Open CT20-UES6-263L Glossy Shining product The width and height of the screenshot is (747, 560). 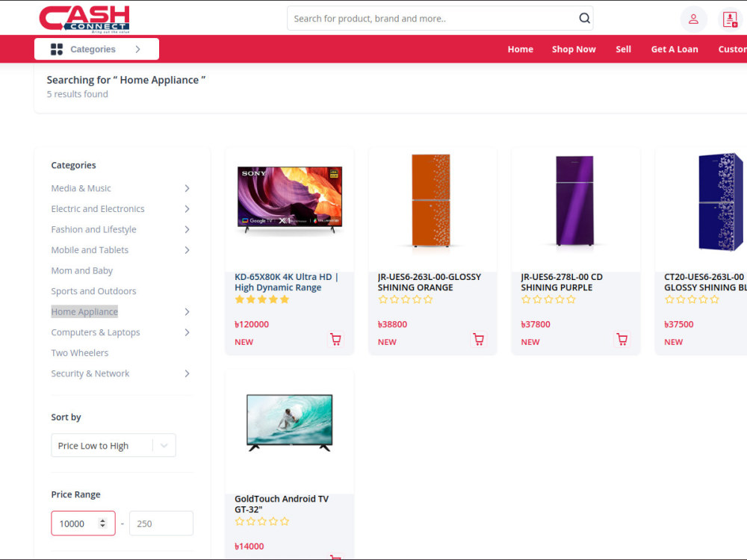click(705, 282)
